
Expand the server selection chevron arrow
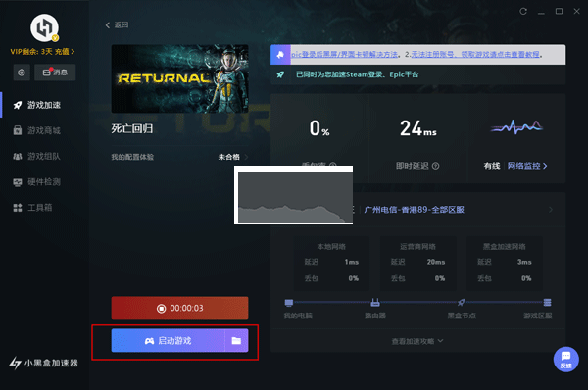point(551,210)
